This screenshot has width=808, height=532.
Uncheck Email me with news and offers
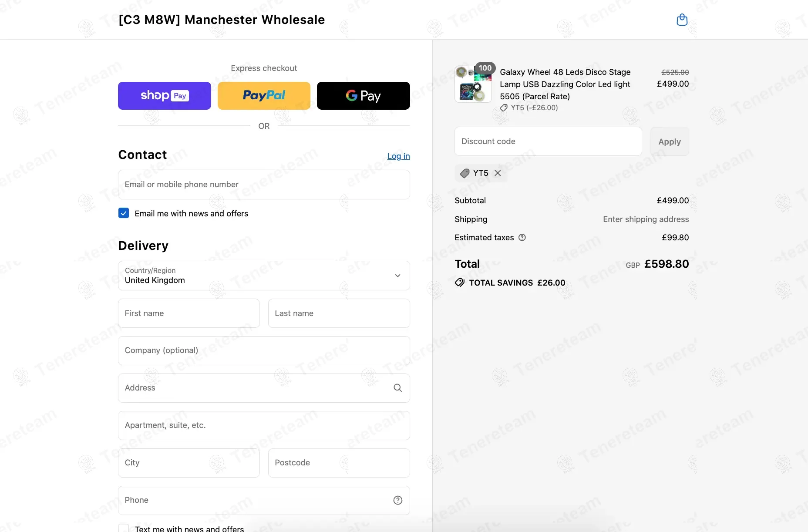click(124, 213)
